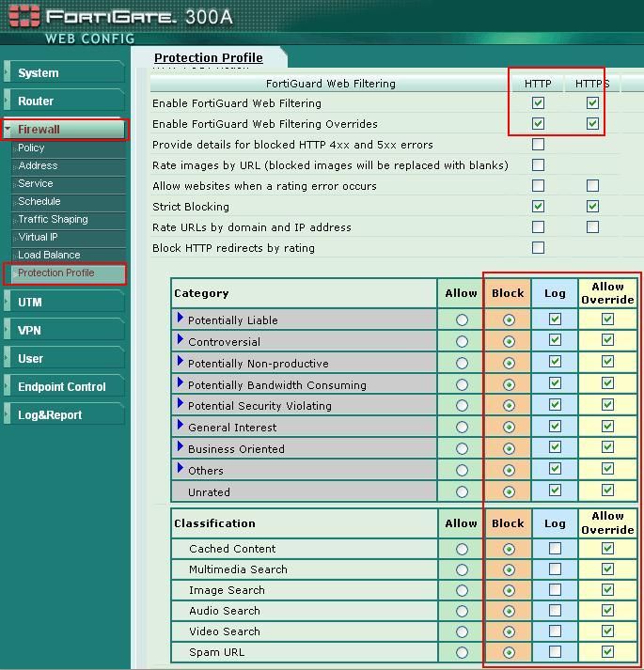Enable Block HTTP redirects by rating
644x670 pixels.
coord(538,247)
